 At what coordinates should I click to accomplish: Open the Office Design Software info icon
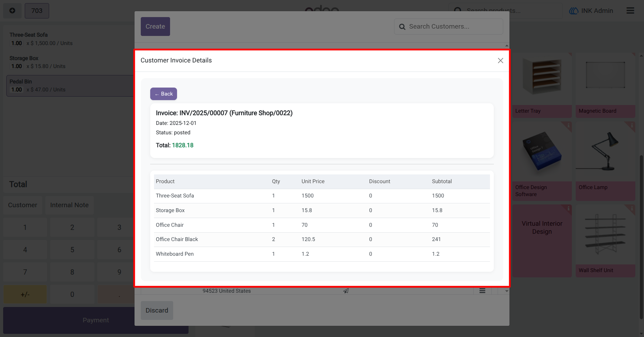pyautogui.click(x=568, y=126)
